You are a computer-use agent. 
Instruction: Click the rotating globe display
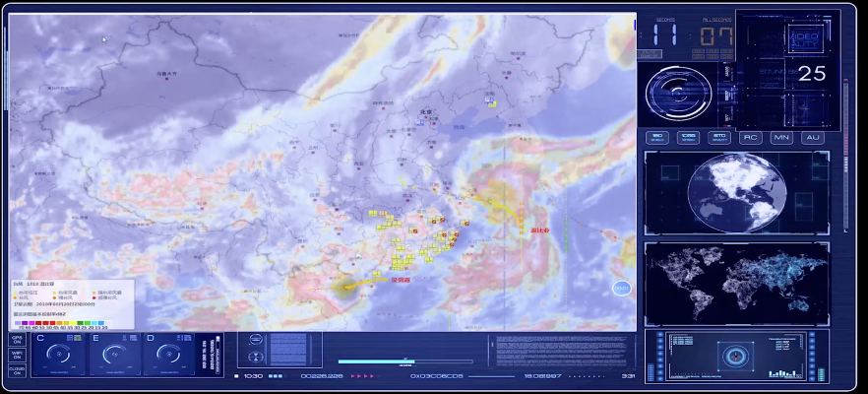pos(737,192)
